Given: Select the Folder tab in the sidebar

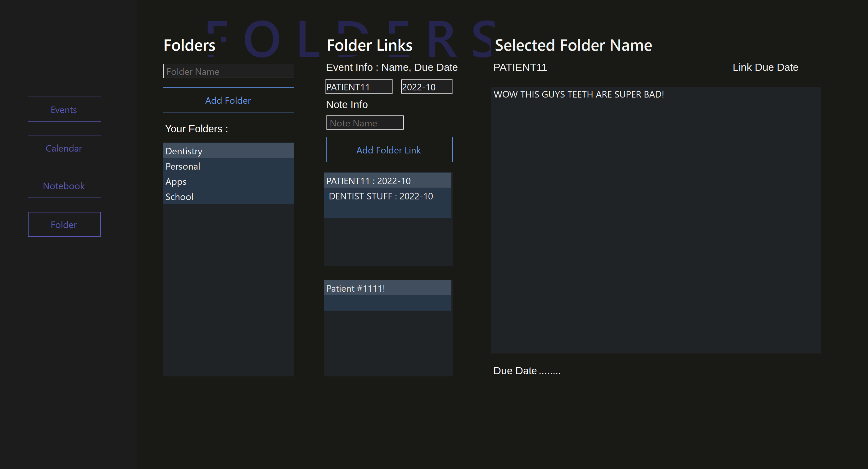Looking at the screenshot, I should pyautogui.click(x=64, y=224).
